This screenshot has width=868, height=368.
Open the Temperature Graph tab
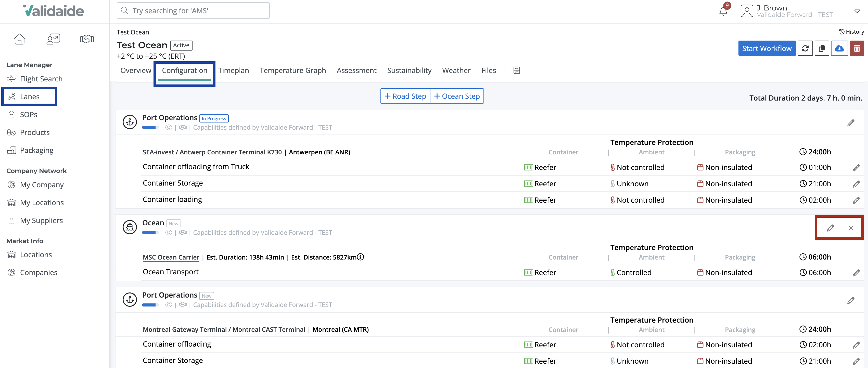pos(293,70)
